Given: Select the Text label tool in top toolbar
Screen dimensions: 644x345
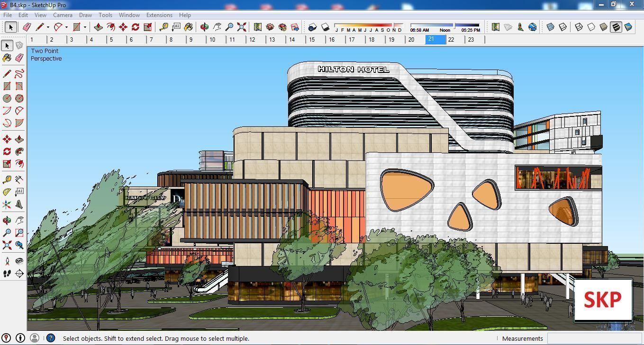Looking at the screenshot, I should coord(176,27).
